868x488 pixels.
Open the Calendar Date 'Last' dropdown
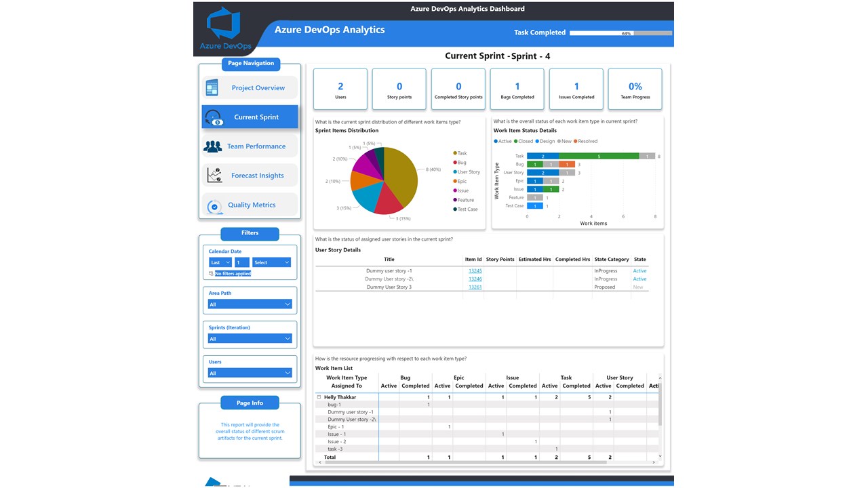tap(220, 262)
